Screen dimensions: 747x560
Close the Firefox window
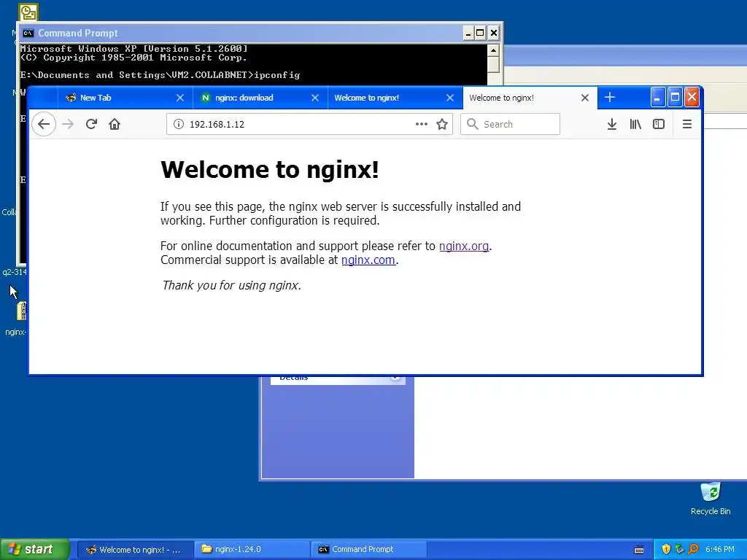pyautogui.click(x=692, y=97)
